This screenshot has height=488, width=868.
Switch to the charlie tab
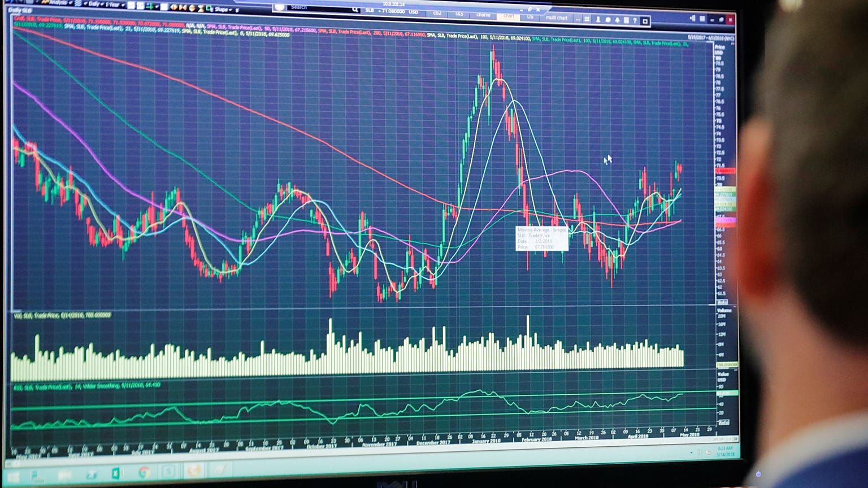coord(483,15)
